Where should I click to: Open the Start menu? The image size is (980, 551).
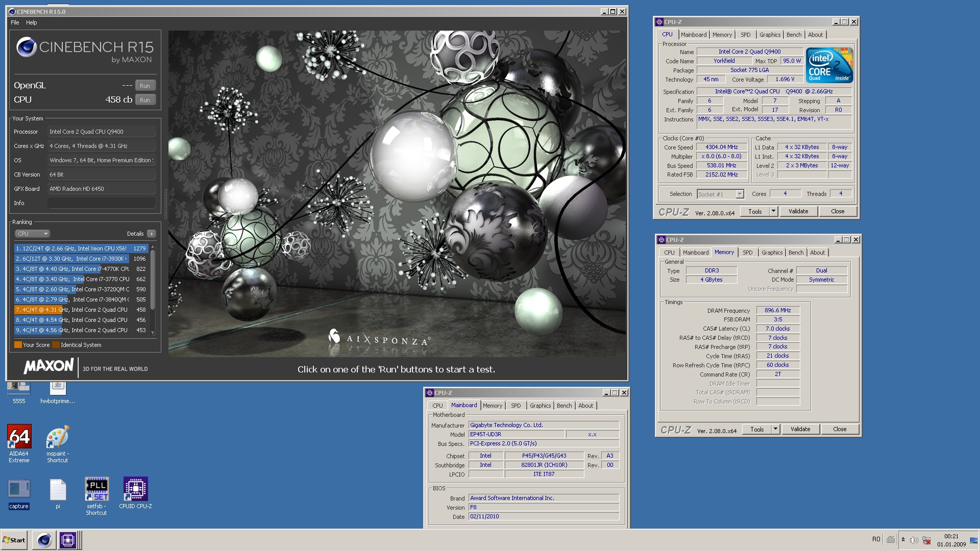point(14,540)
